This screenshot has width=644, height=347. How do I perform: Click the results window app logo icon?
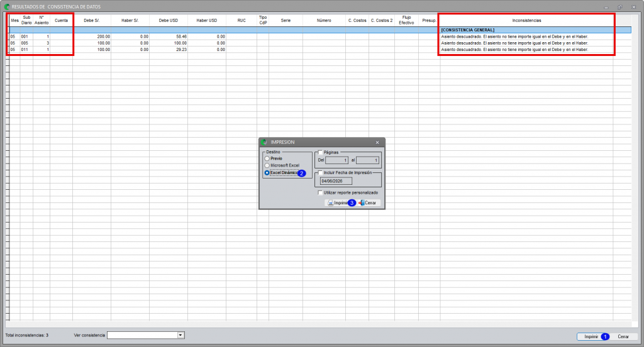(6, 6)
